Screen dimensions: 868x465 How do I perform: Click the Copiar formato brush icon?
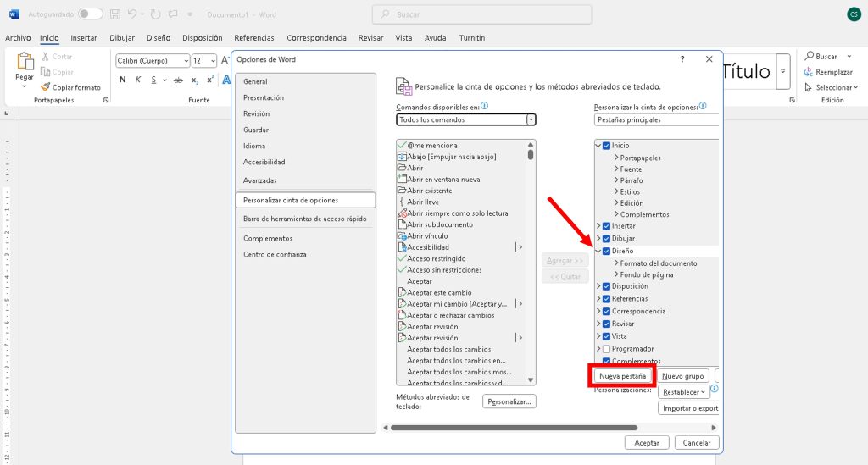coord(45,87)
